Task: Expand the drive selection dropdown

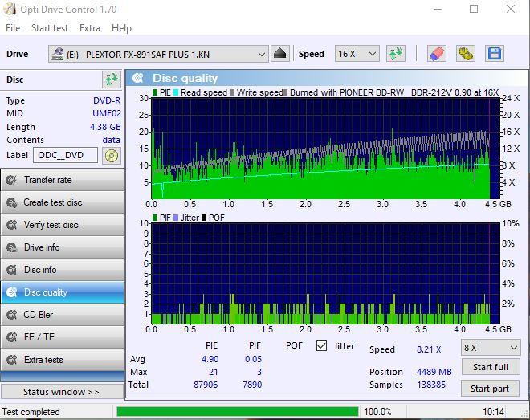Action: coord(261,54)
